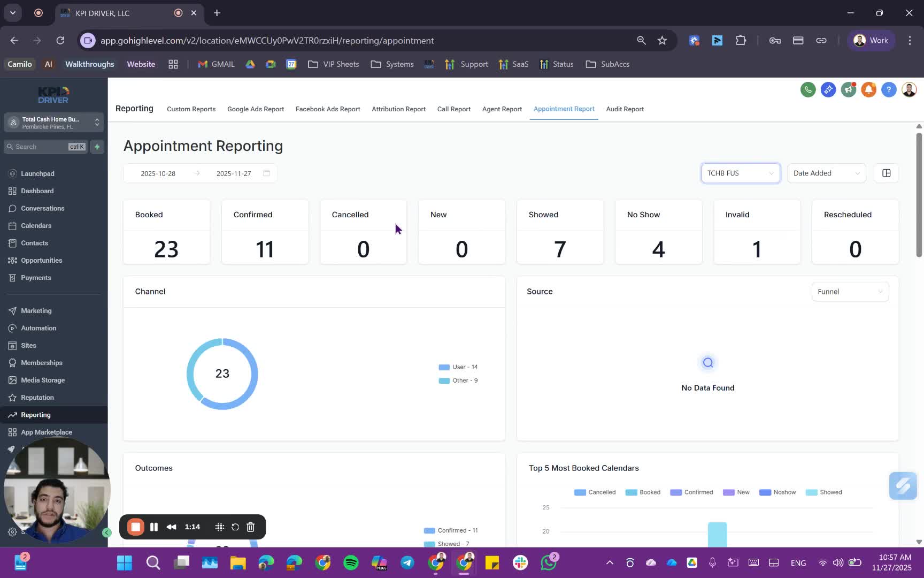Expand the Total Cash Home Bu... account switcher
The width and height of the screenshot is (924, 578).
(x=53, y=123)
